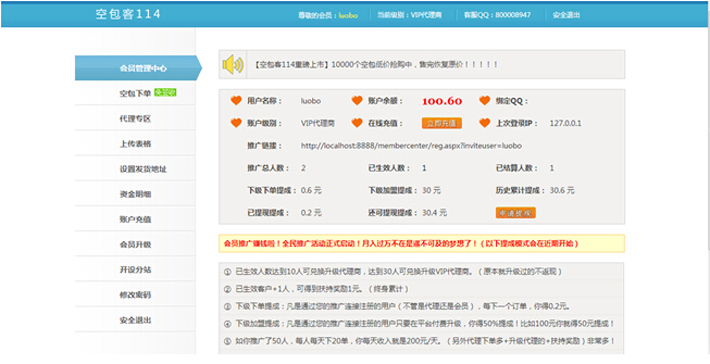The height and width of the screenshot is (364, 710).
Task: Click the yellow speaker announcement icon
Action: point(233,64)
